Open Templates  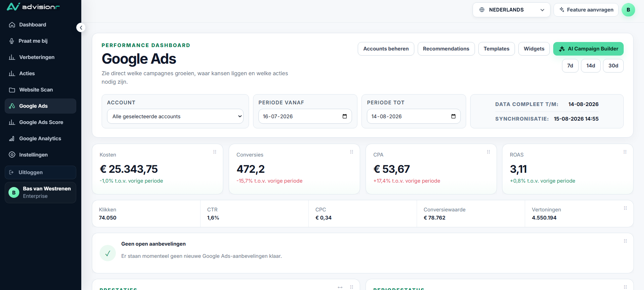[496, 49]
